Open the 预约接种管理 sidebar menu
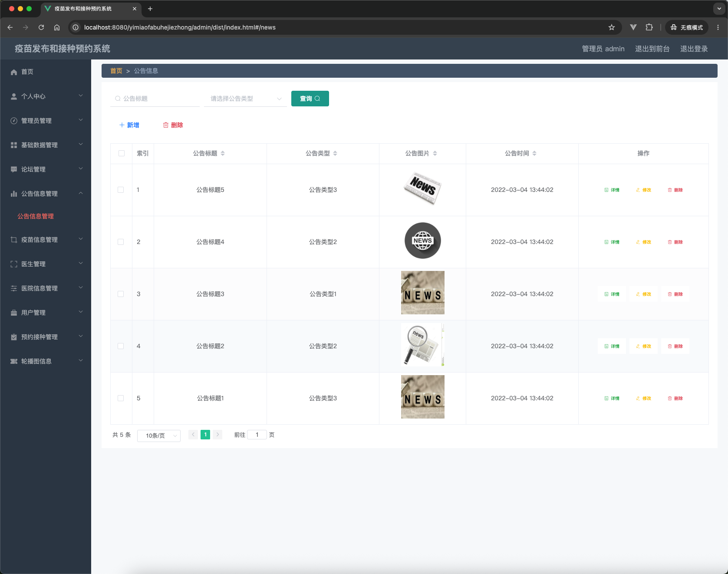The height and width of the screenshot is (574, 728). (x=46, y=337)
